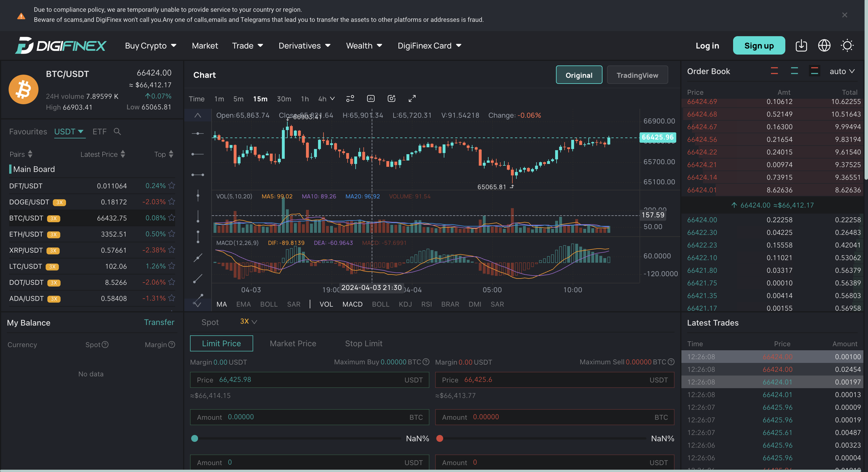Open the 3X leverage dropdown

[x=248, y=322]
